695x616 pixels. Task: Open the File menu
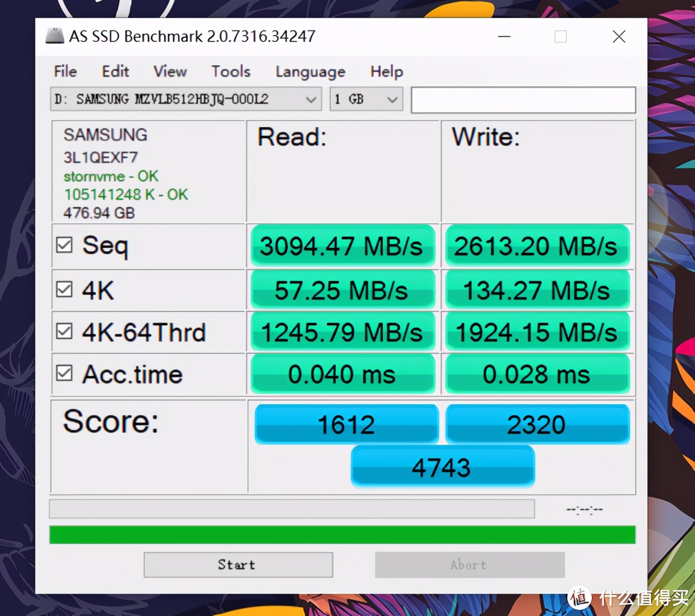click(x=65, y=72)
